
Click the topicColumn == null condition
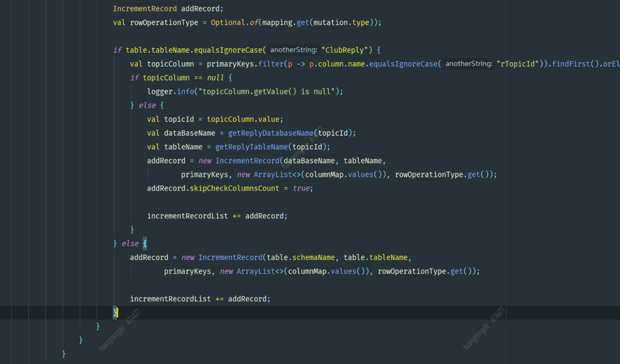pos(183,78)
